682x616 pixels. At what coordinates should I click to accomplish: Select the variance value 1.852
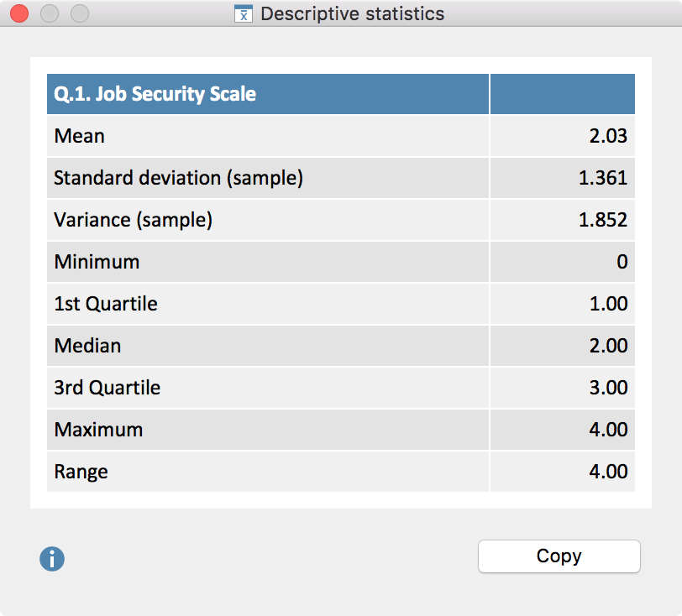click(x=603, y=220)
